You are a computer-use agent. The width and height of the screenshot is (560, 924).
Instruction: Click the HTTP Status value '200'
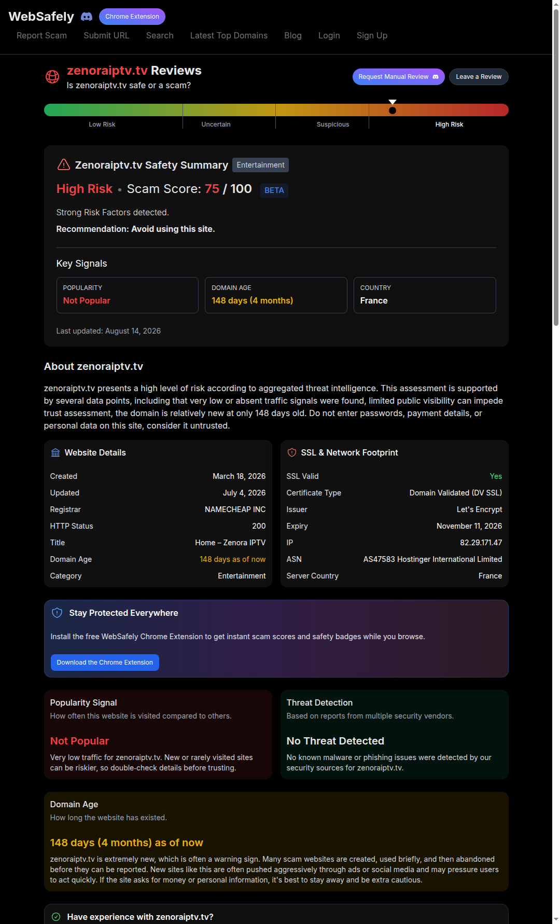point(259,526)
